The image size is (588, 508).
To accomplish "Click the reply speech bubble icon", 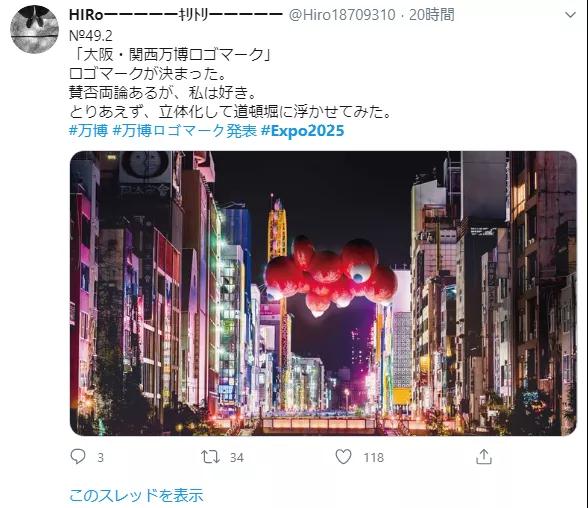I will pyautogui.click(x=78, y=457).
